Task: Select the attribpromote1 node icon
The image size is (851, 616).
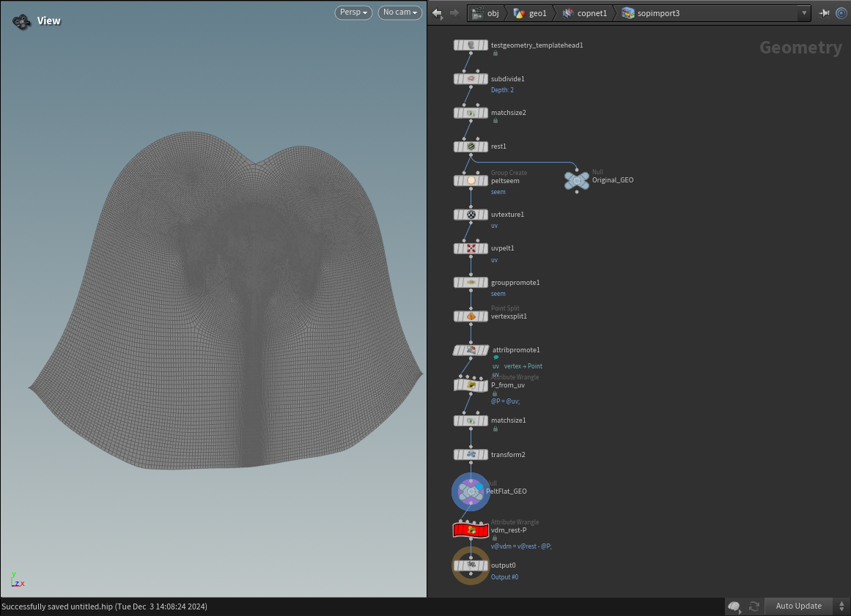Action: click(471, 350)
